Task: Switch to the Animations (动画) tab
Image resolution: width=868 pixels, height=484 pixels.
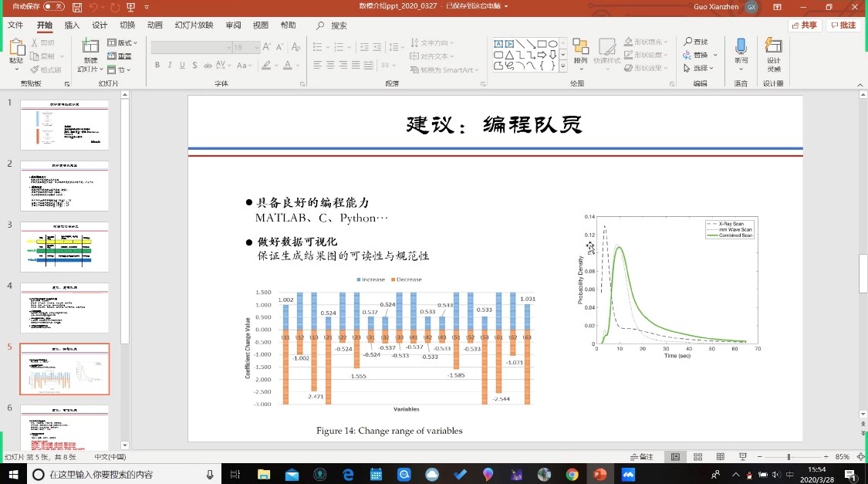Action: 154,25
